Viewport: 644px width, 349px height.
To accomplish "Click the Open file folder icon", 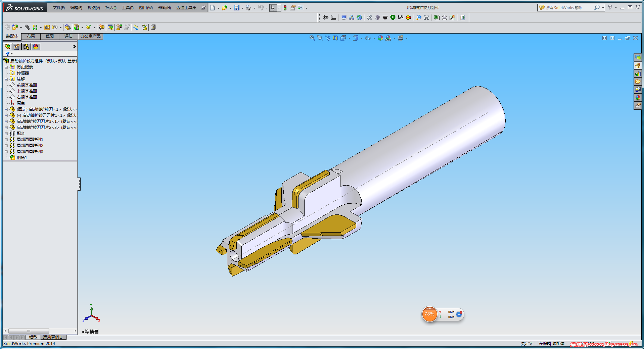I will click(x=224, y=8).
